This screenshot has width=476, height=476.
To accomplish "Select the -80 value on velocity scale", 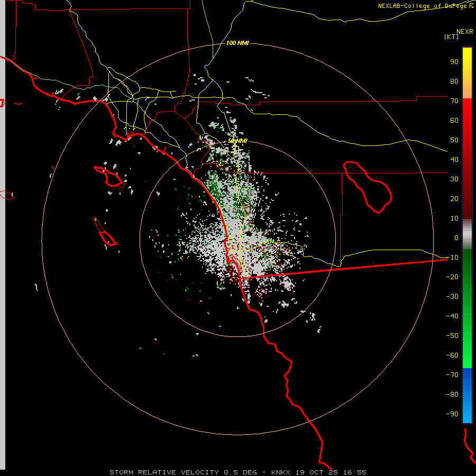I will click(x=452, y=395).
